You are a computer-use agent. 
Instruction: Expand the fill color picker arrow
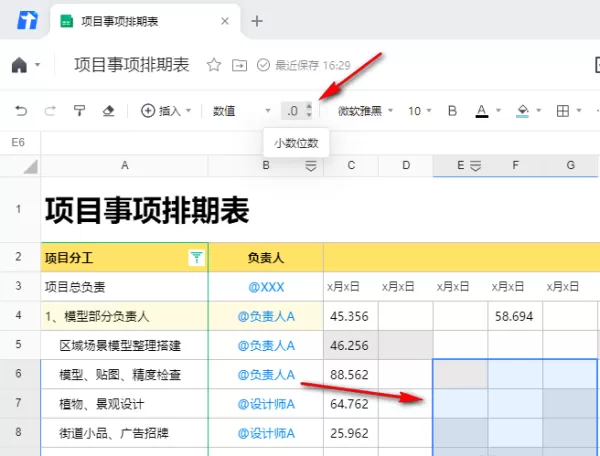pos(539,111)
